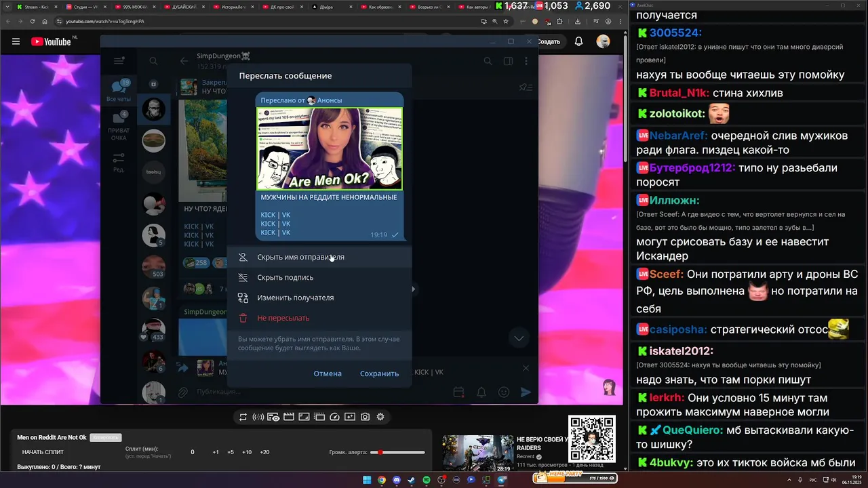868x488 pixels.
Task: Open emoji picker smiley icon
Action: coord(504,392)
